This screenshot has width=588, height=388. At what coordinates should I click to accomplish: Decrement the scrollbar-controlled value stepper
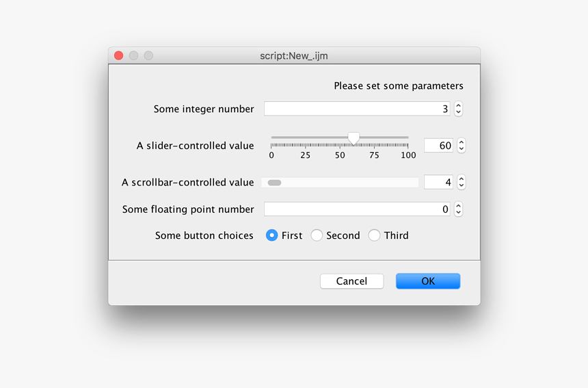tap(462, 185)
